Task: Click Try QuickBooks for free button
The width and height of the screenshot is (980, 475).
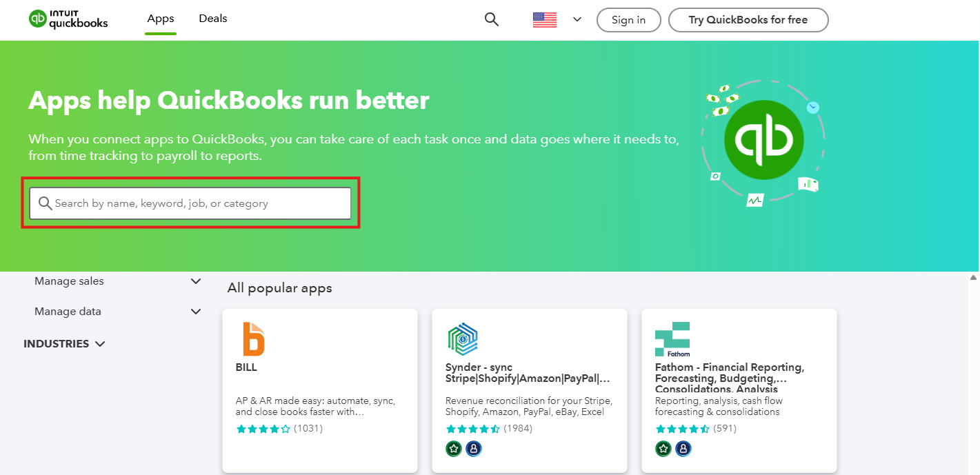Action: [x=748, y=20]
